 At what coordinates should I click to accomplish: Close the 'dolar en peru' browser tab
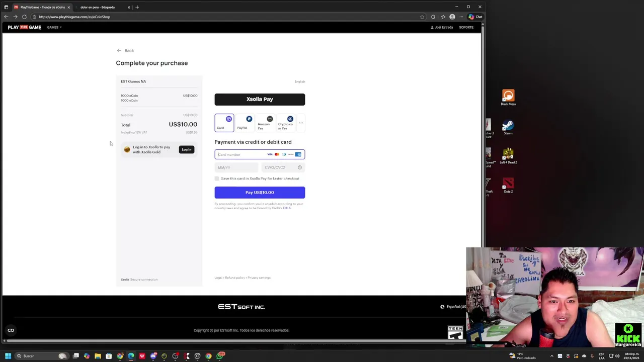click(x=129, y=7)
